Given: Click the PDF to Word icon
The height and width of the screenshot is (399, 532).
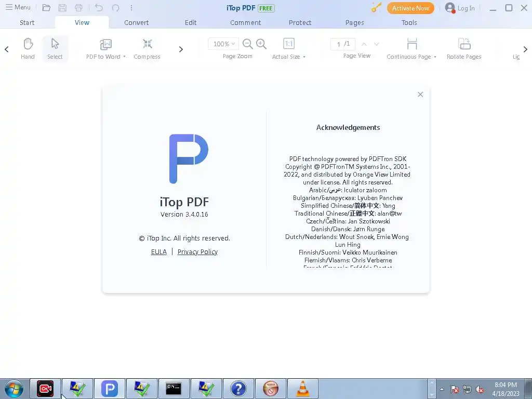Looking at the screenshot, I should [x=106, y=45].
